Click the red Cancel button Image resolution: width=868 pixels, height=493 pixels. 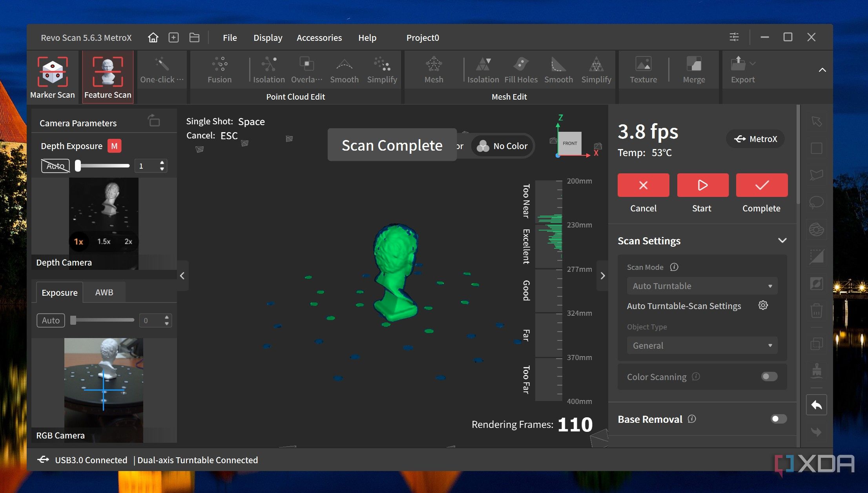coord(643,185)
